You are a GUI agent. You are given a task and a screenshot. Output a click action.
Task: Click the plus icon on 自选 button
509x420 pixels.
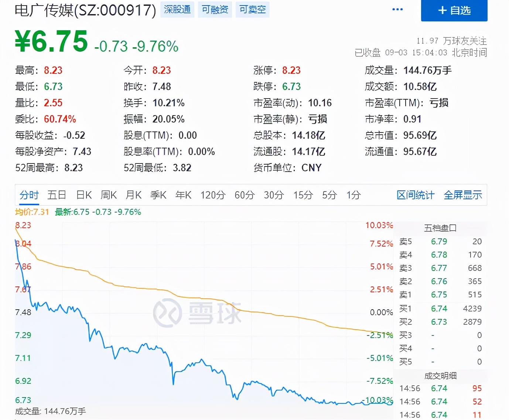pyautogui.click(x=442, y=11)
